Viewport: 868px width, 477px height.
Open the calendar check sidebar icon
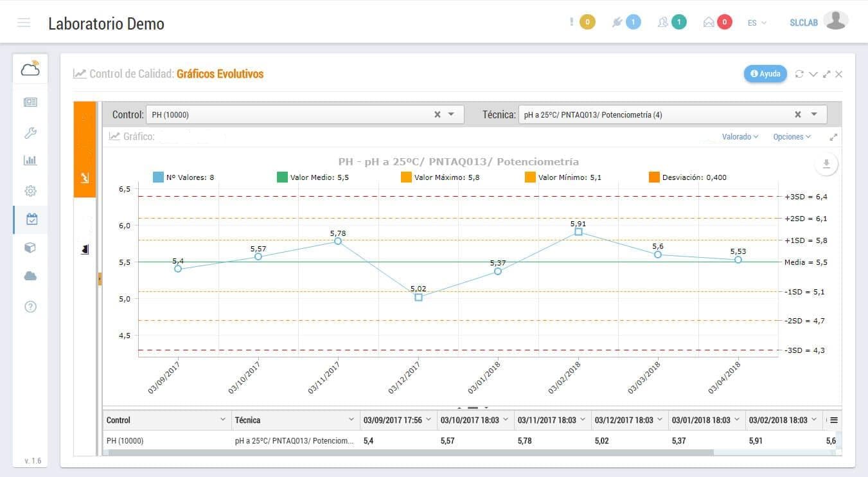31,219
